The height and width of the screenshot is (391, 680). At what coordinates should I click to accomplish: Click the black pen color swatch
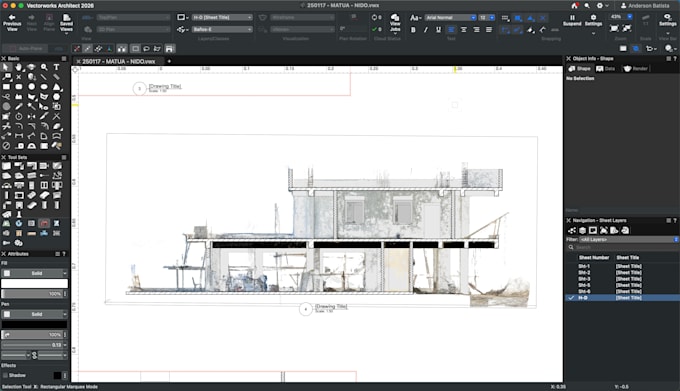(34, 324)
